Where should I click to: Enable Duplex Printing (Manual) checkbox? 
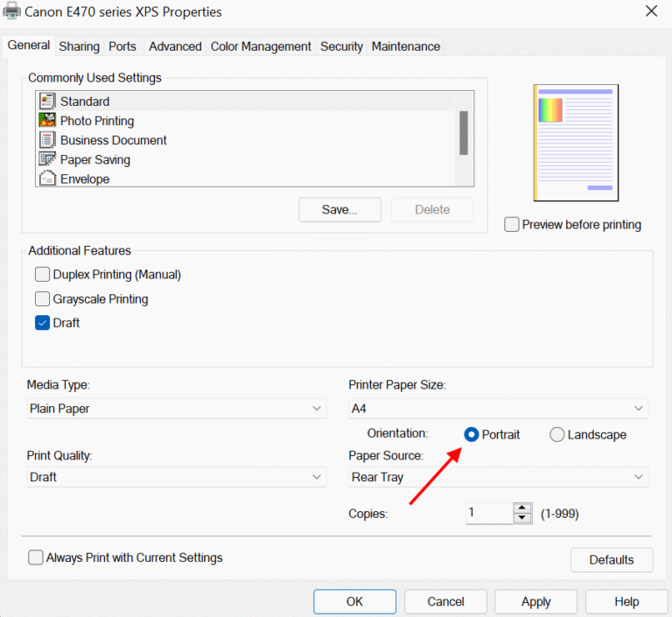point(42,275)
